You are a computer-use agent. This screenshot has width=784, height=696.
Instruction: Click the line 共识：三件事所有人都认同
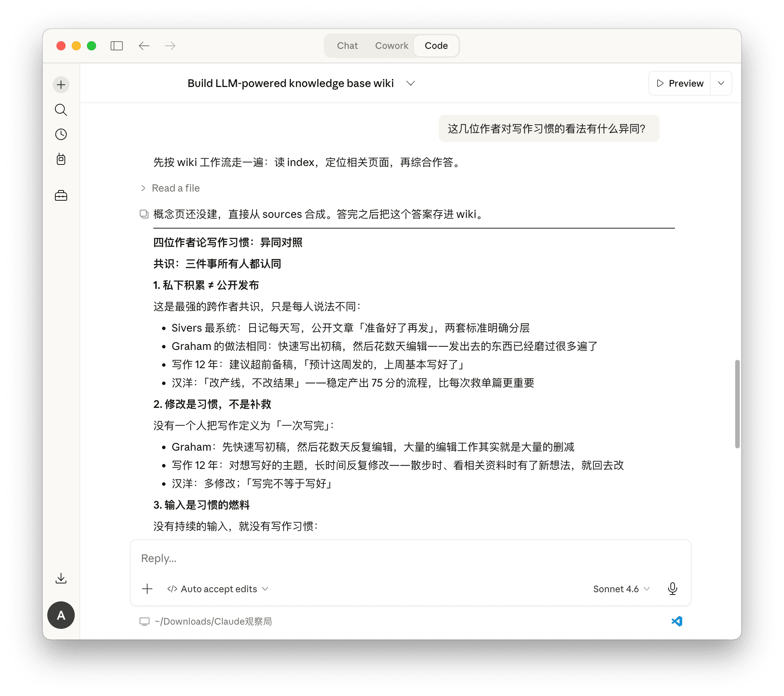click(217, 264)
